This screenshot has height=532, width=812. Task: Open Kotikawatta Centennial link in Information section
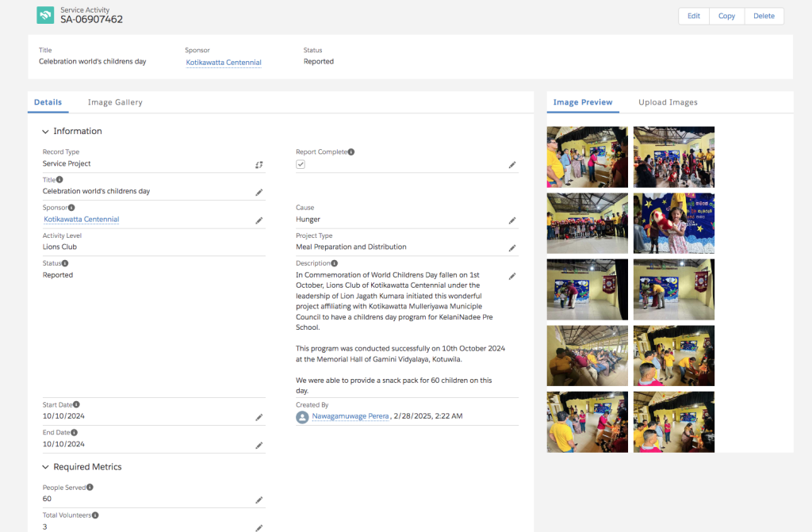pos(82,219)
